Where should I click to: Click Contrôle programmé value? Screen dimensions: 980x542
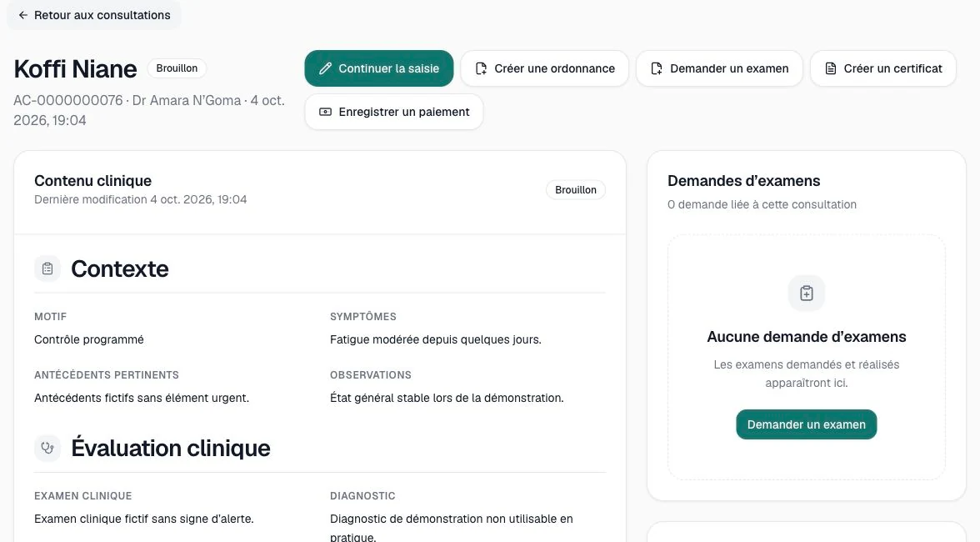coord(88,339)
